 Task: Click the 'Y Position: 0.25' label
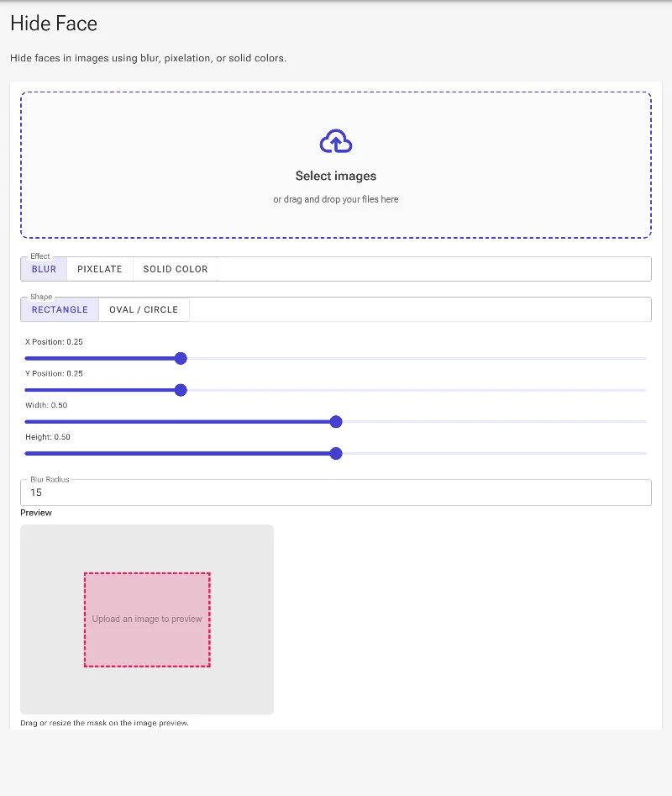[54, 374]
